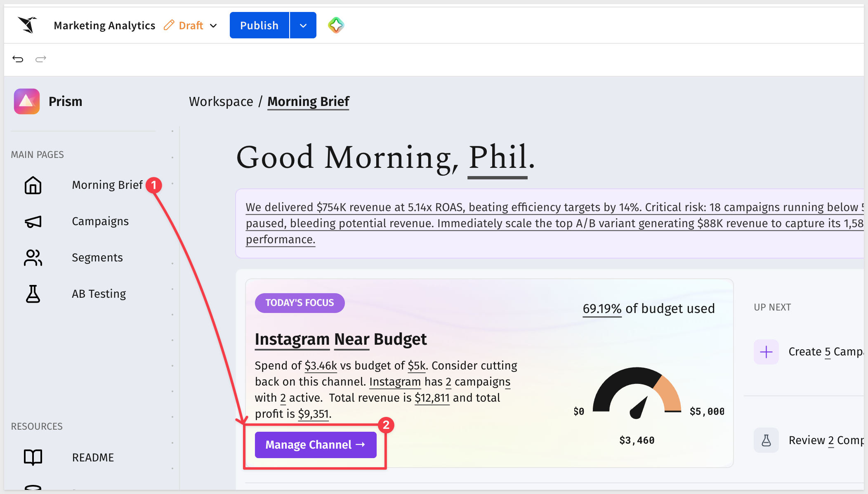Image resolution: width=868 pixels, height=494 pixels.
Task: Click the 69.19% of budget used text
Action: tap(649, 308)
